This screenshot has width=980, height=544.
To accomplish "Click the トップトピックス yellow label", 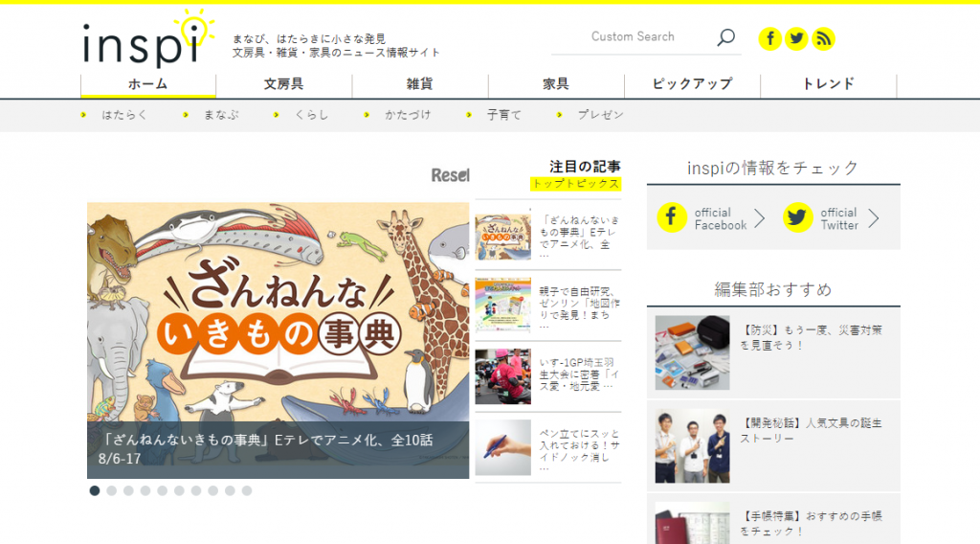I will pos(575,184).
